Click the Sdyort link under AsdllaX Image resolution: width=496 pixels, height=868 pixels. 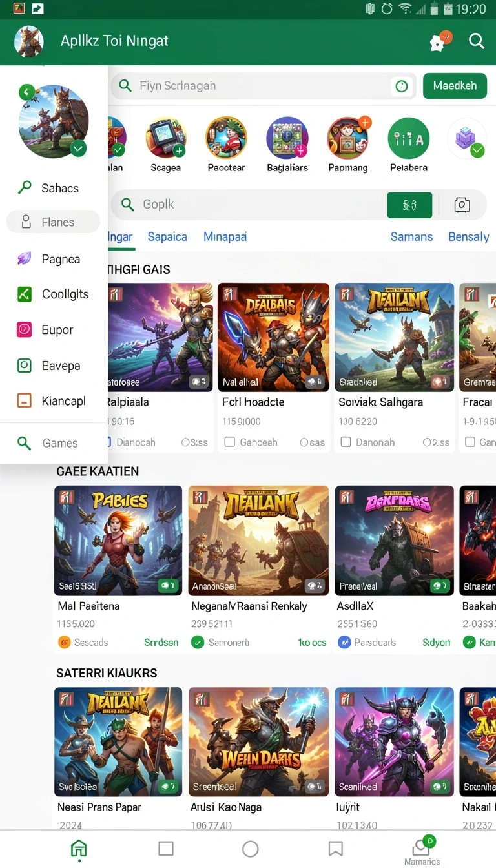coord(437,643)
